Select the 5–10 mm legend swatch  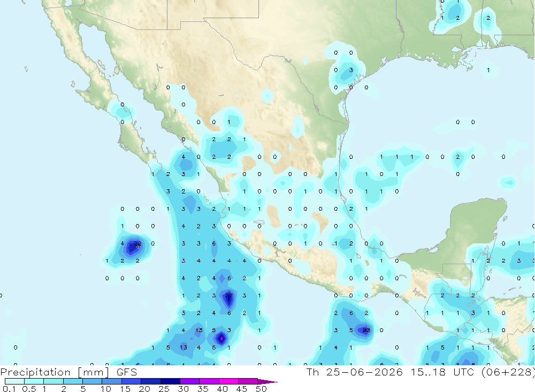[93, 381]
